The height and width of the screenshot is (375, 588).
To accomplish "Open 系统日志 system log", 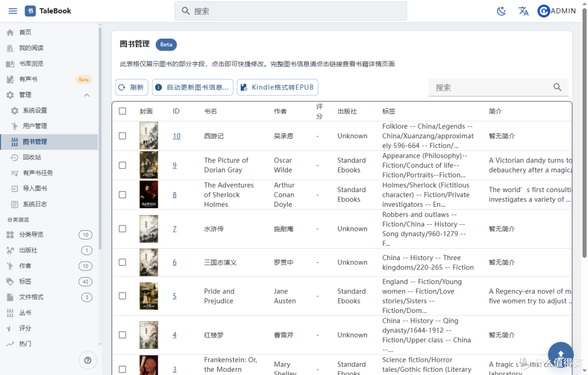I will pos(49,205).
